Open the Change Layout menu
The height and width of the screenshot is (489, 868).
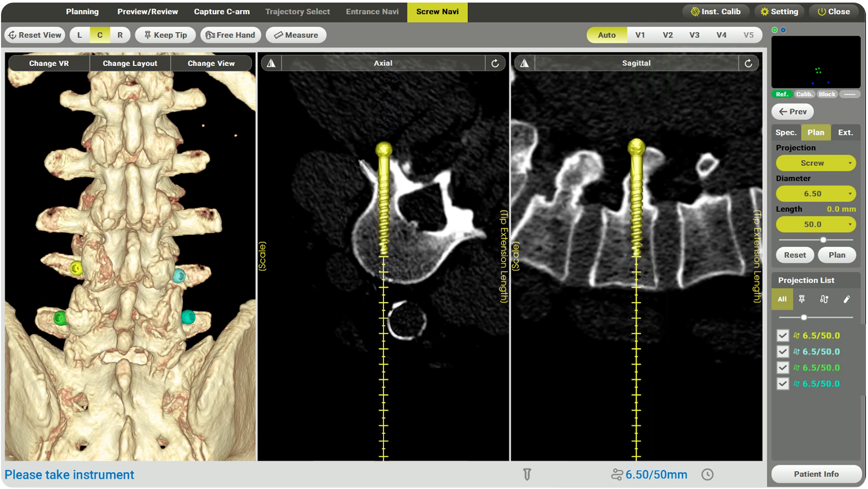click(x=130, y=63)
